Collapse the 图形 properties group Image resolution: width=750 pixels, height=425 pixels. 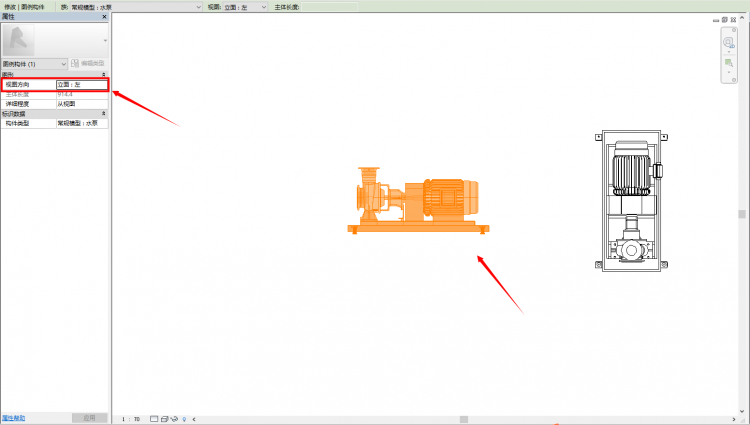click(103, 75)
